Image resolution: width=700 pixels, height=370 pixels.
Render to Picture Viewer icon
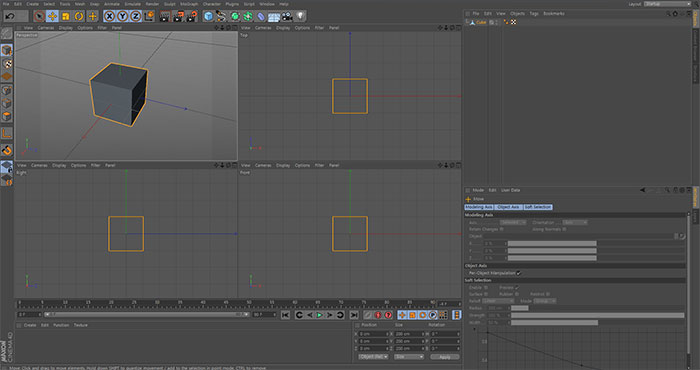click(179, 17)
